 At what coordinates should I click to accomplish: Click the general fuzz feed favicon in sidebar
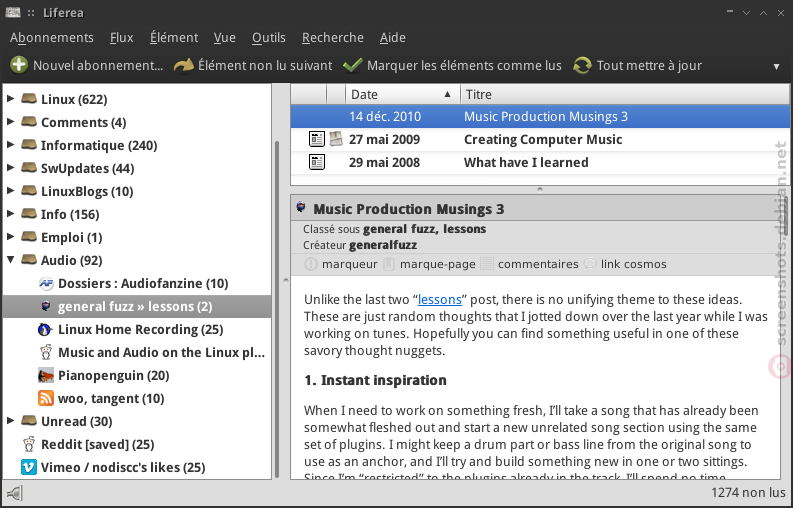[x=46, y=306]
